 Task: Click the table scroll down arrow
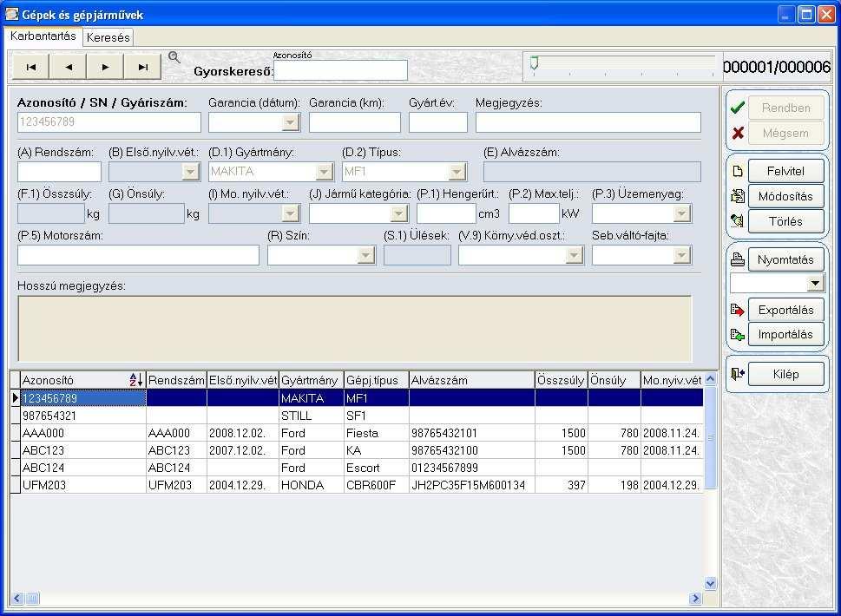coord(710,583)
